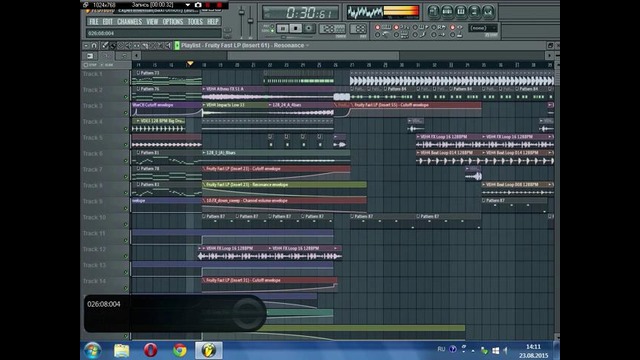Click the Track 5 label
Screen dimensions: 640x360
[93, 138]
